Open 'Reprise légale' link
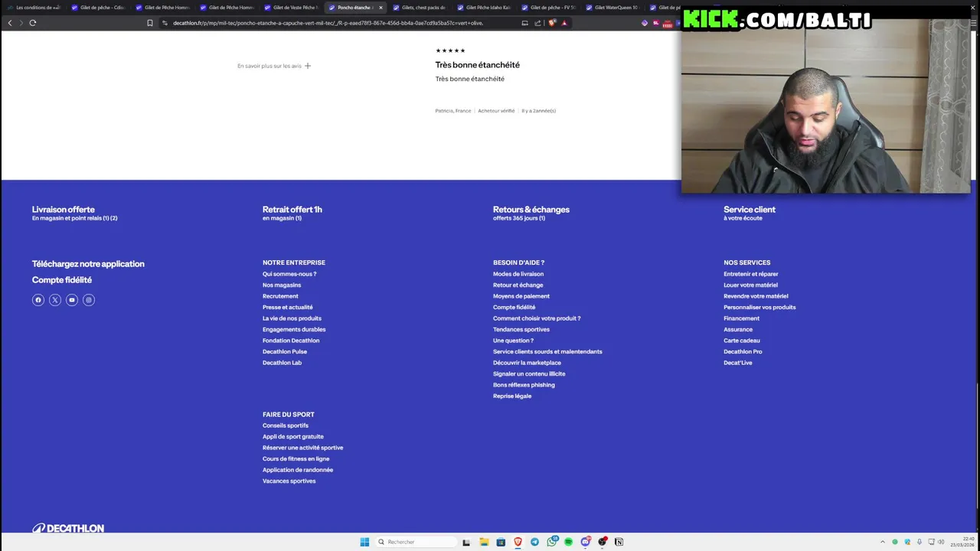The width and height of the screenshot is (980, 551). pos(512,396)
